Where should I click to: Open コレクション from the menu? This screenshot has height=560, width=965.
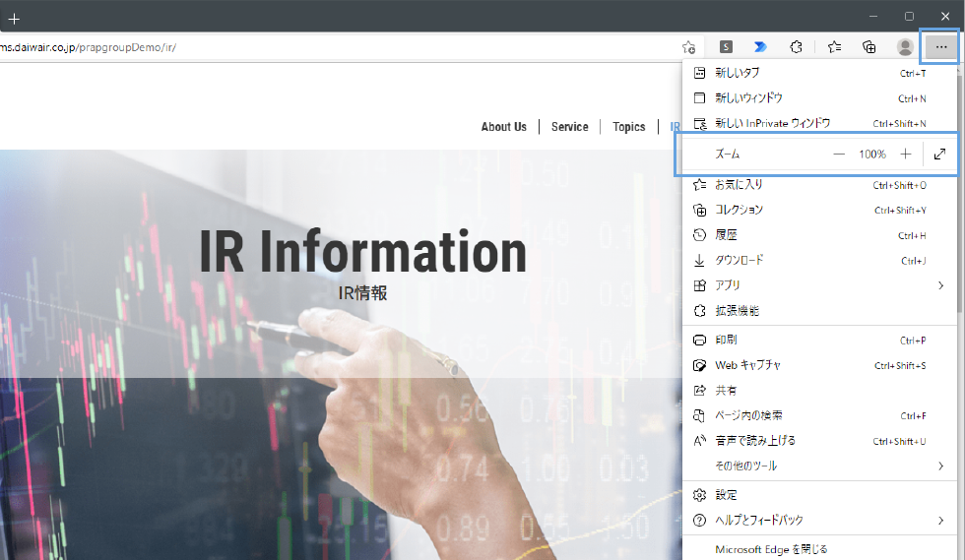click(819, 210)
